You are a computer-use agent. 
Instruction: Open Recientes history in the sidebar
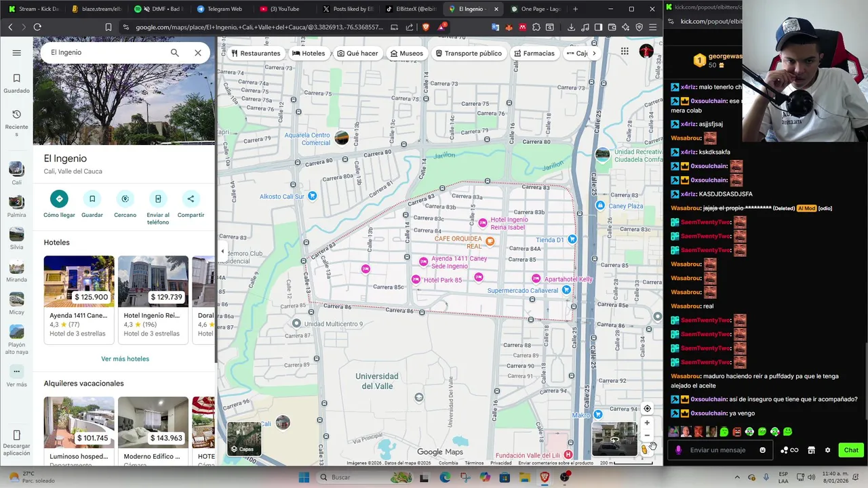point(16,123)
